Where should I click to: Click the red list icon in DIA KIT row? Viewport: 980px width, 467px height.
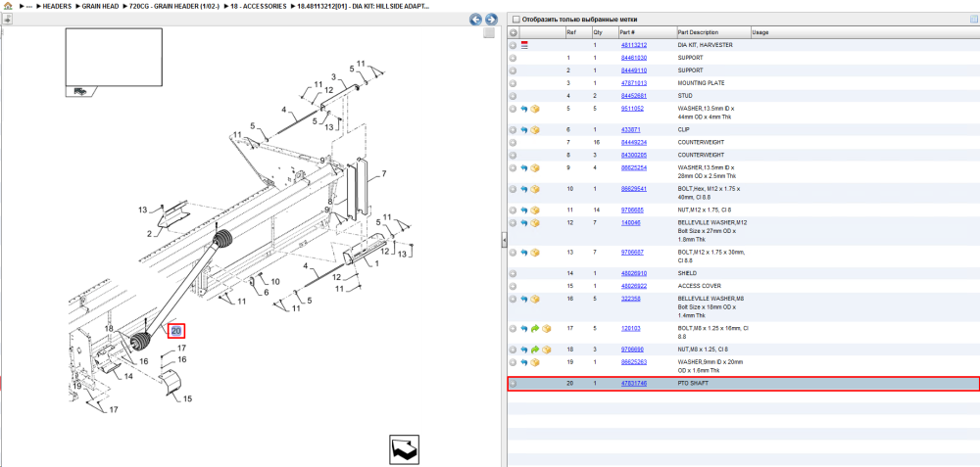click(x=524, y=46)
